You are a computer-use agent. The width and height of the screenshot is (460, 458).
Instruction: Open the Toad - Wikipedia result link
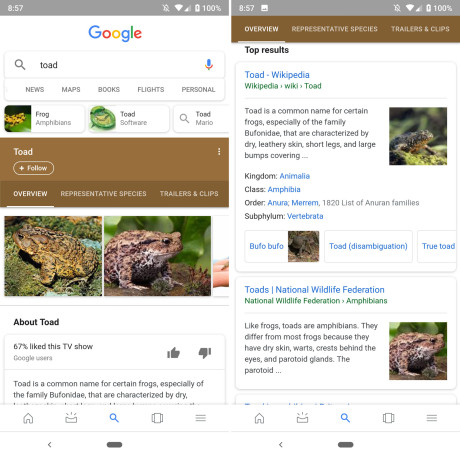click(277, 75)
